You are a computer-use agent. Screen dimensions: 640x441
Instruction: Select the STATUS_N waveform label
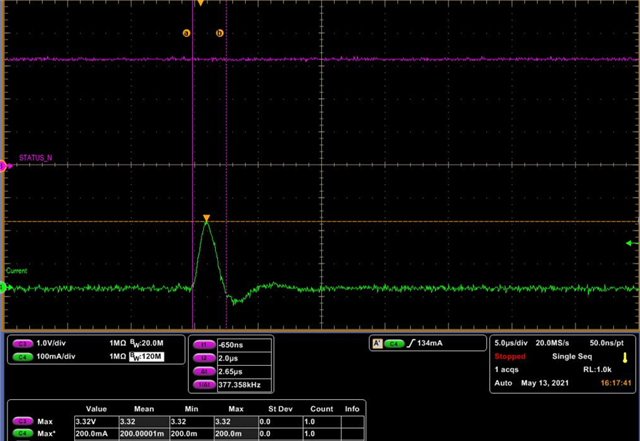point(36,158)
